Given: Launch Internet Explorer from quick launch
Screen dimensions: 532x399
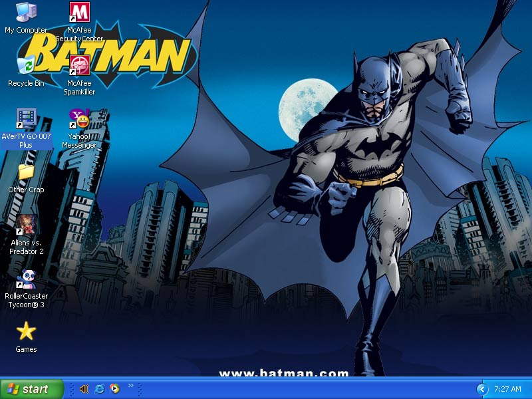Looking at the screenshot, I should click(x=99, y=389).
